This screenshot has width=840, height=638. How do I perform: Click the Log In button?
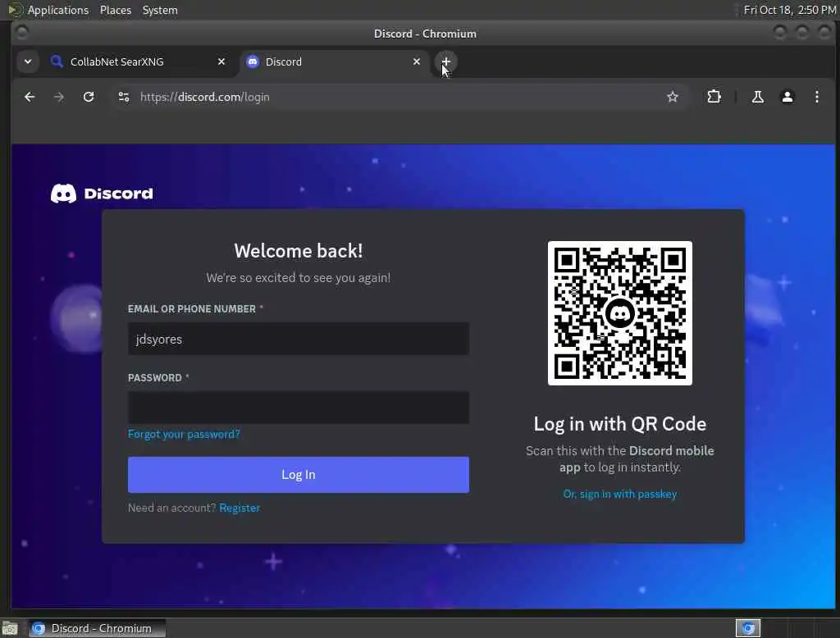coord(299,475)
